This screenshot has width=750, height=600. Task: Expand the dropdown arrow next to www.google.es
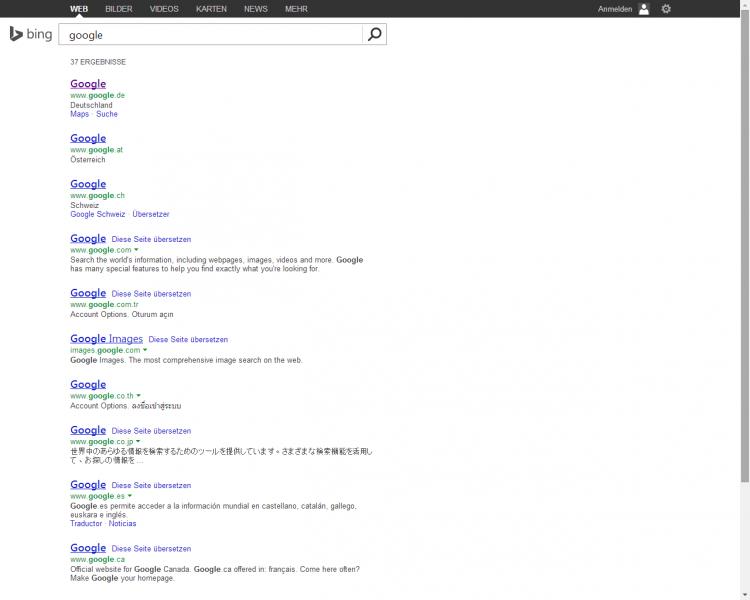click(x=130, y=496)
